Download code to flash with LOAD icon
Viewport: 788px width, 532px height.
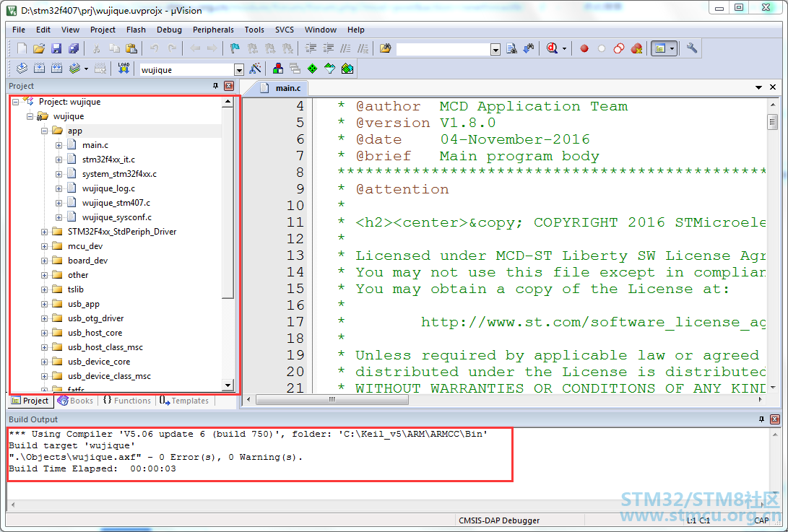click(124, 69)
